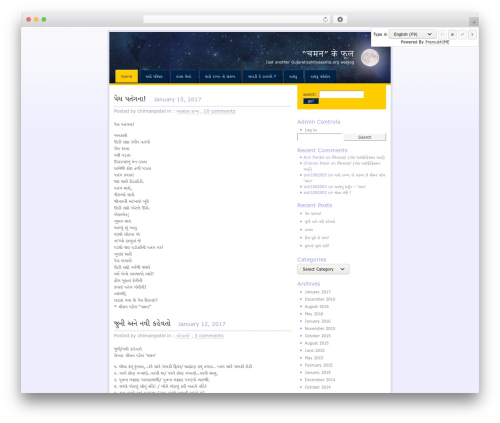
Task: Click the search field in the yellow box
Action: pos(341,94)
